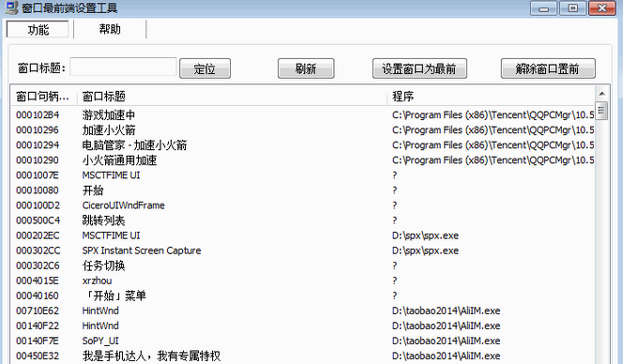Click the list's vertical scrollbar thumb

click(x=601, y=110)
